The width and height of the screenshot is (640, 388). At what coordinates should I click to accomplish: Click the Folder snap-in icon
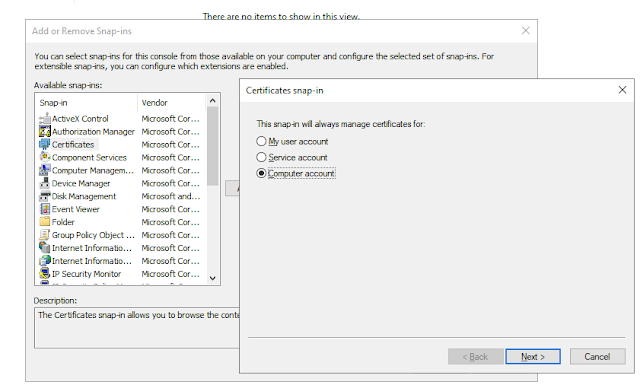(44, 222)
